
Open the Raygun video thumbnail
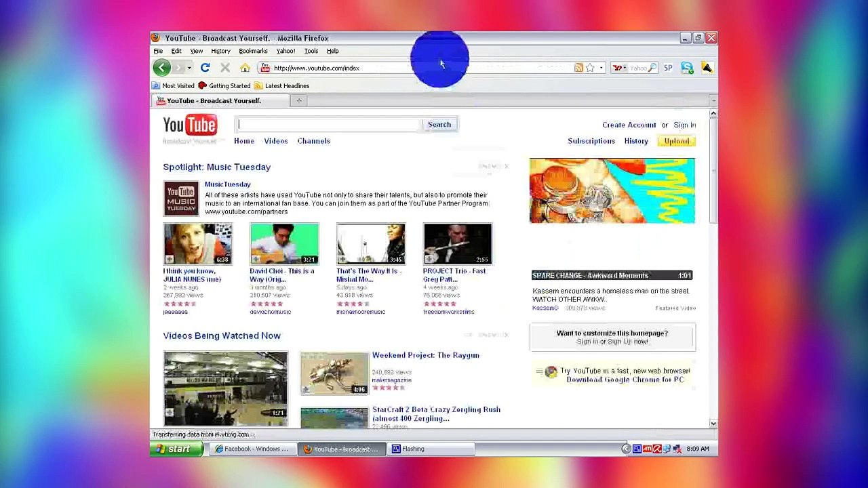tap(334, 373)
